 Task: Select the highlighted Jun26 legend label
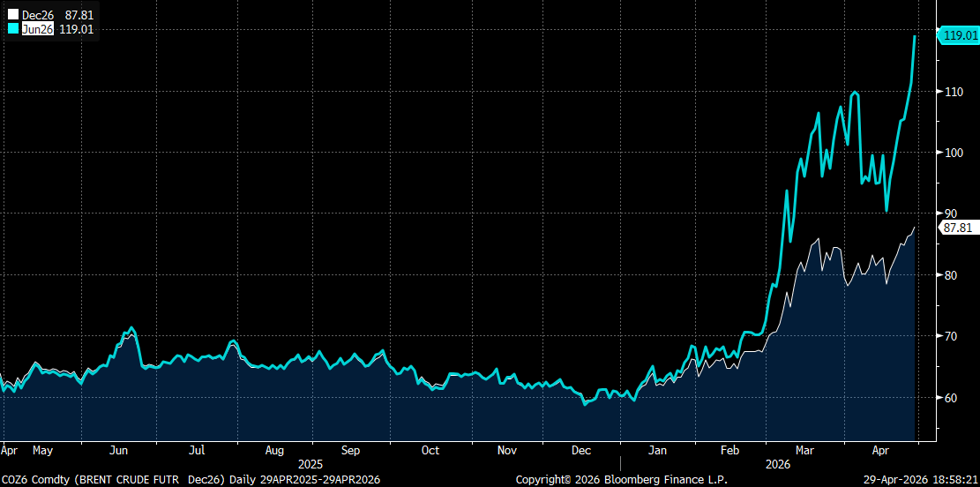click(x=37, y=29)
